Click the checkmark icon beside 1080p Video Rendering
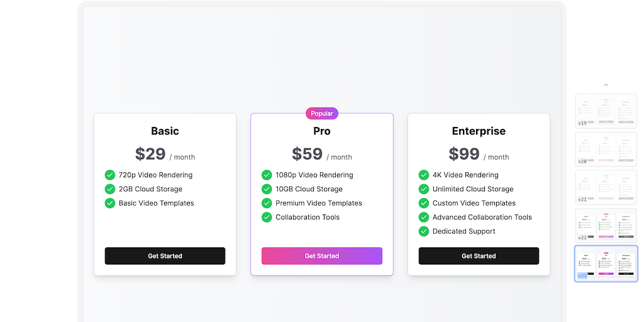 [x=267, y=175]
